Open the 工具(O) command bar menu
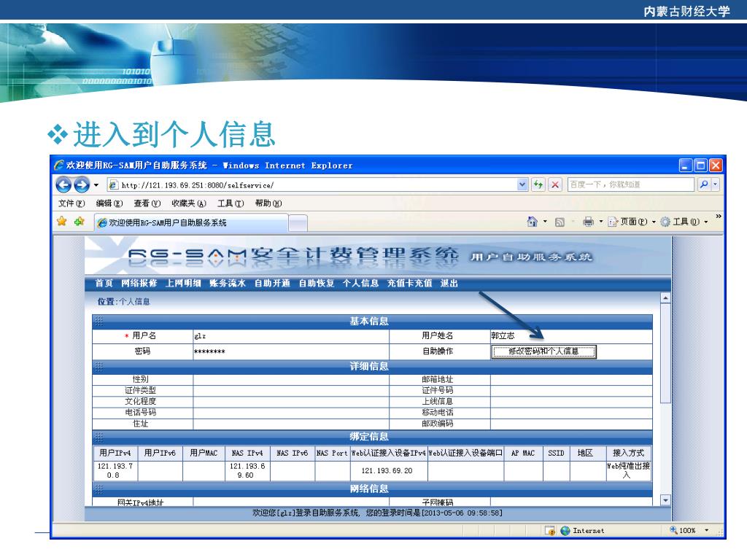The height and width of the screenshot is (560, 747). click(x=684, y=222)
